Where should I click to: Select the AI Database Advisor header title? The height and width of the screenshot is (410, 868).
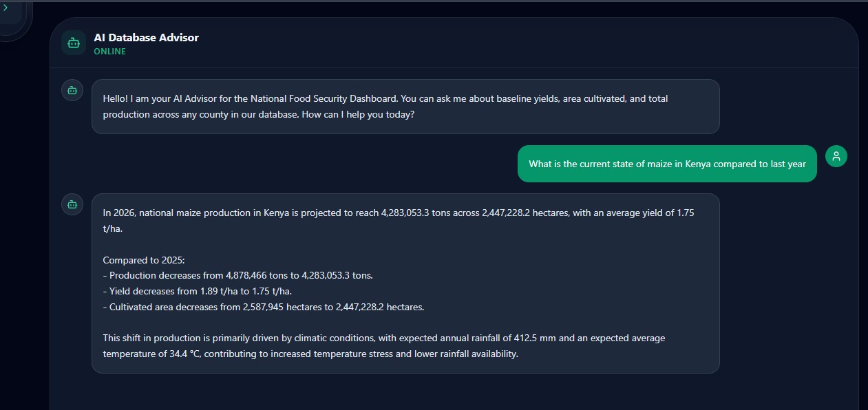coord(146,37)
